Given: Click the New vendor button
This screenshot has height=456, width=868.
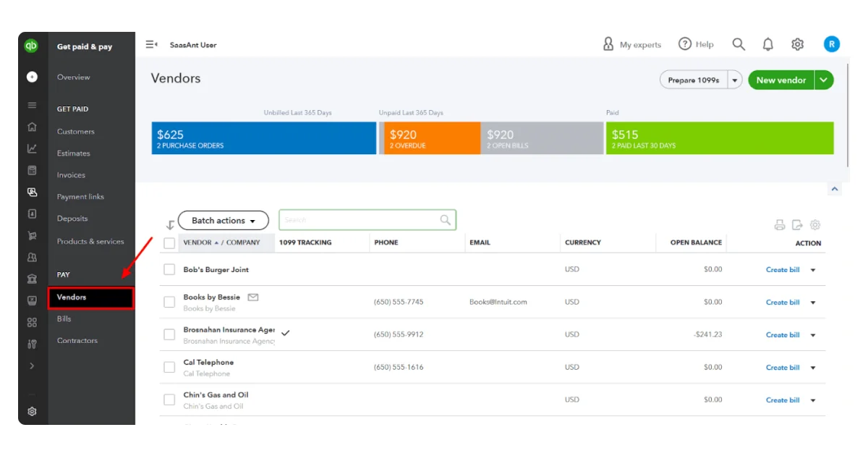Looking at the screenshot, I should coord(781,80).
